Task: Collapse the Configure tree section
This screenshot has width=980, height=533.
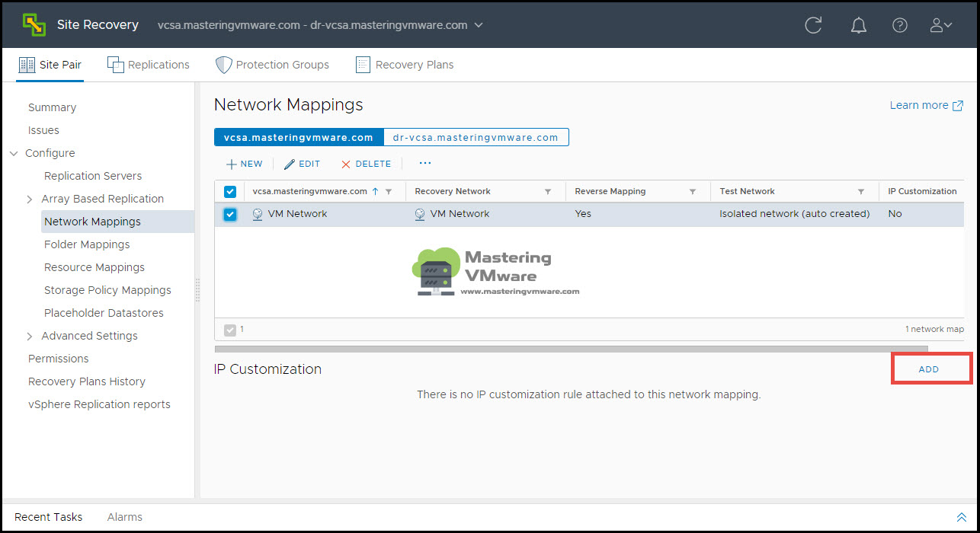Action: [14, 153]
